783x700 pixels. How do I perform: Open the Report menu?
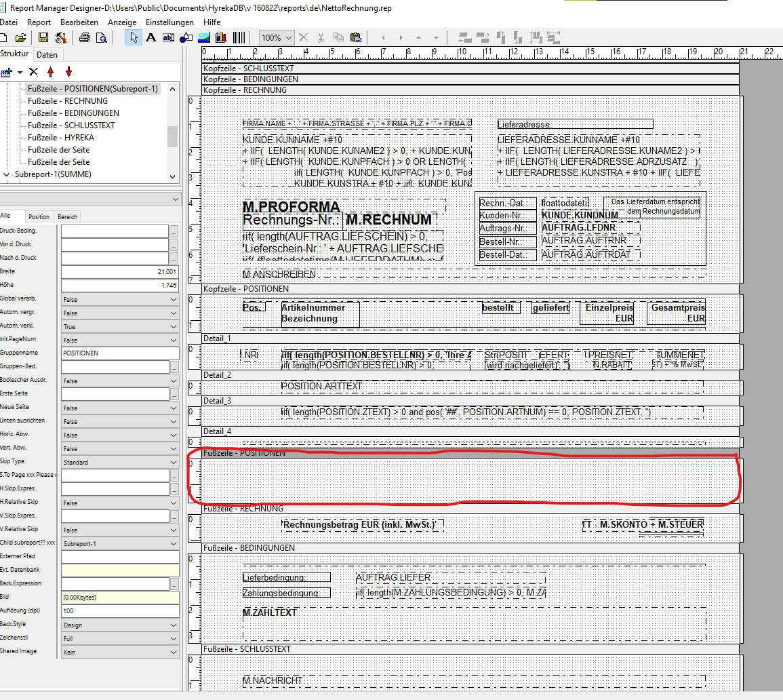coord(39,22)
